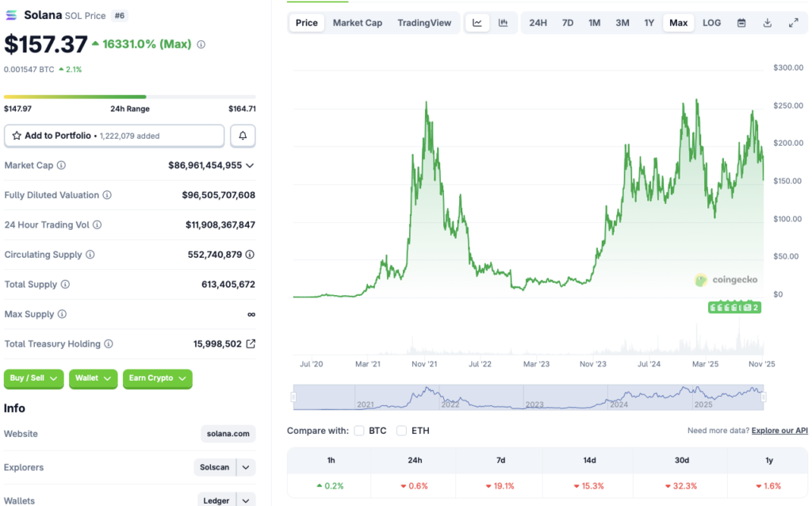812x506 pixels.
Task: Select the line chart view icon
Action: click(x=477, y=23)
